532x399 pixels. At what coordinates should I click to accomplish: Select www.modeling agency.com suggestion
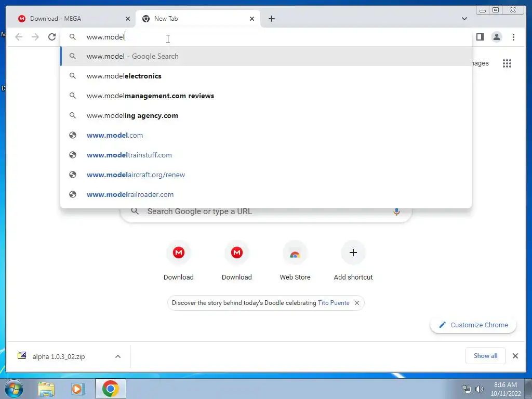[x=266, y=115]
